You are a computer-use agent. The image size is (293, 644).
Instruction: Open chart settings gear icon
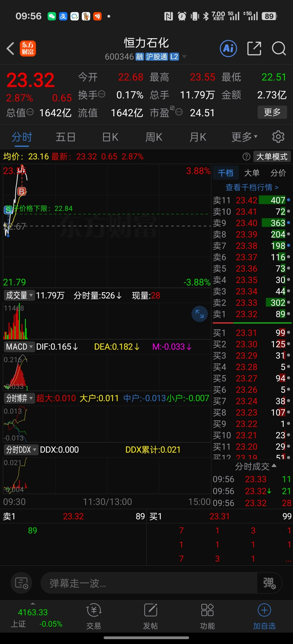tap(278, 137)
